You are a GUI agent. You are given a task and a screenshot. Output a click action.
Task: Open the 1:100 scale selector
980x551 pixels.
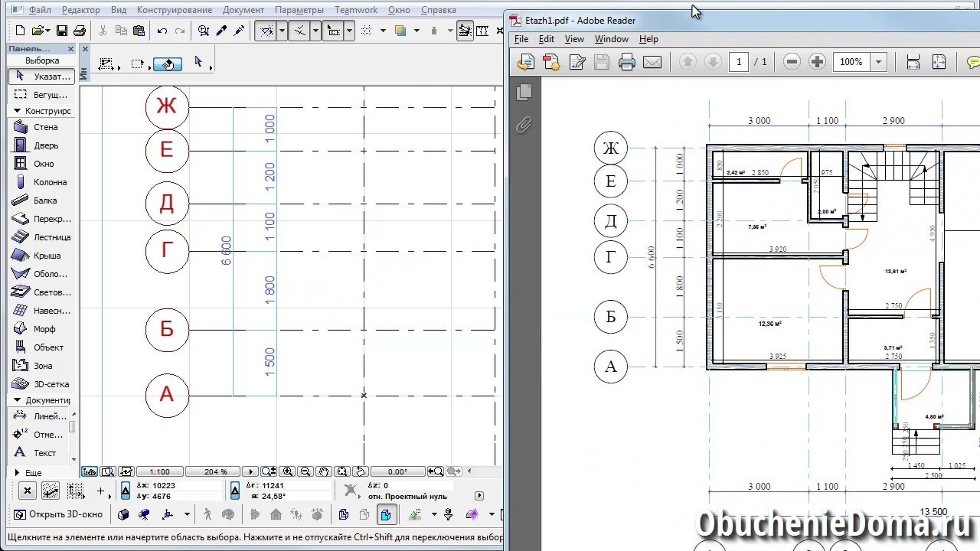[x=160, y=471]
